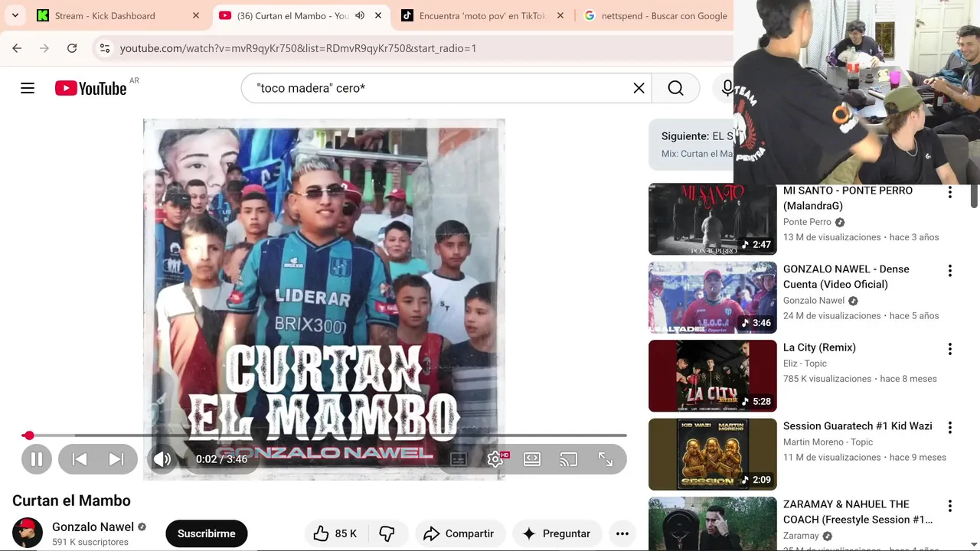Screen dimensions: 980x551
Task: Click the red playhead scrubber
Action: pyautogui.click(x=28, y=435)
